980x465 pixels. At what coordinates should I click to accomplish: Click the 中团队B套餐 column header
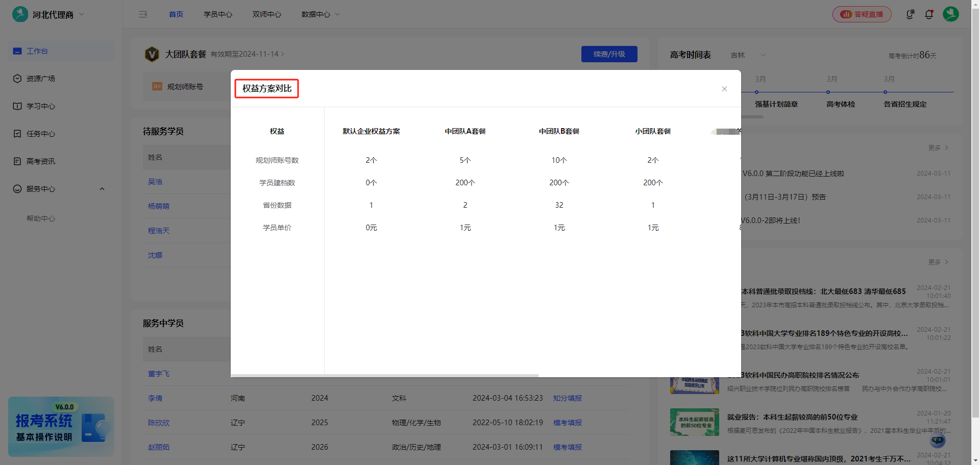[559, 131]
